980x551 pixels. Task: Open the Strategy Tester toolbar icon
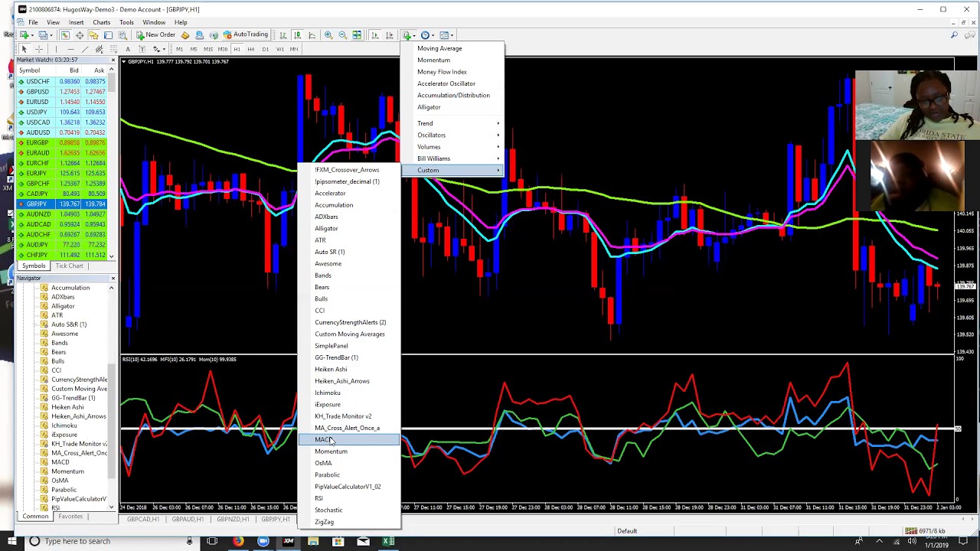[x=122, y=35]
